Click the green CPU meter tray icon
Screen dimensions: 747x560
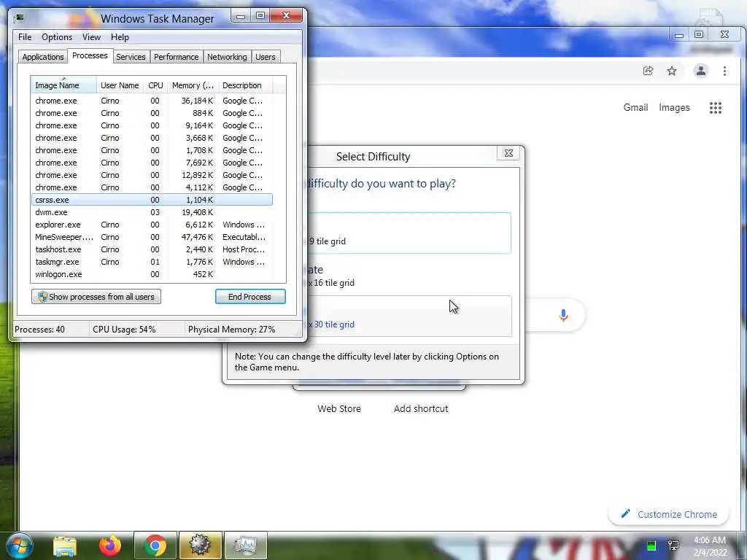pyautogui.click(x=651, y=545)
